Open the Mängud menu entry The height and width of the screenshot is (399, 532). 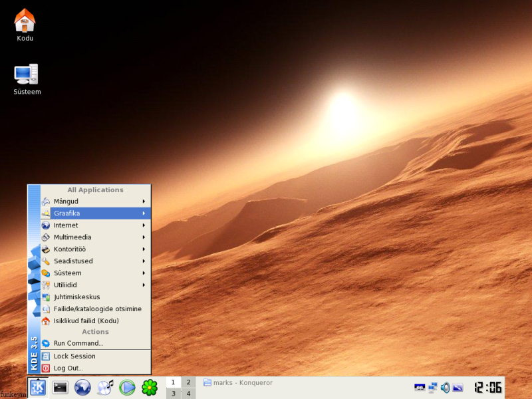coord(96,201)
